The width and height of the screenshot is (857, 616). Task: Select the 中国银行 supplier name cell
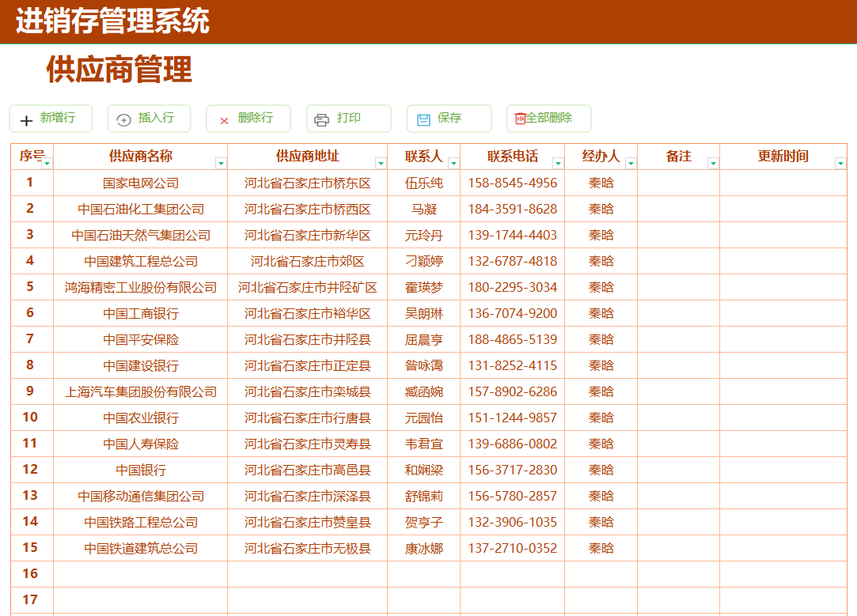pos(141,470)
